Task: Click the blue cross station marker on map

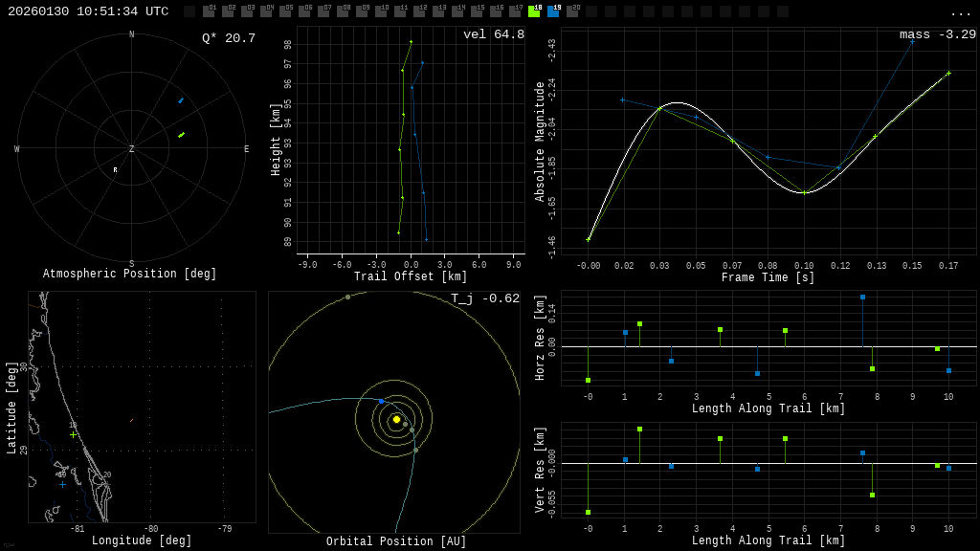Action: tap(63, 484)
